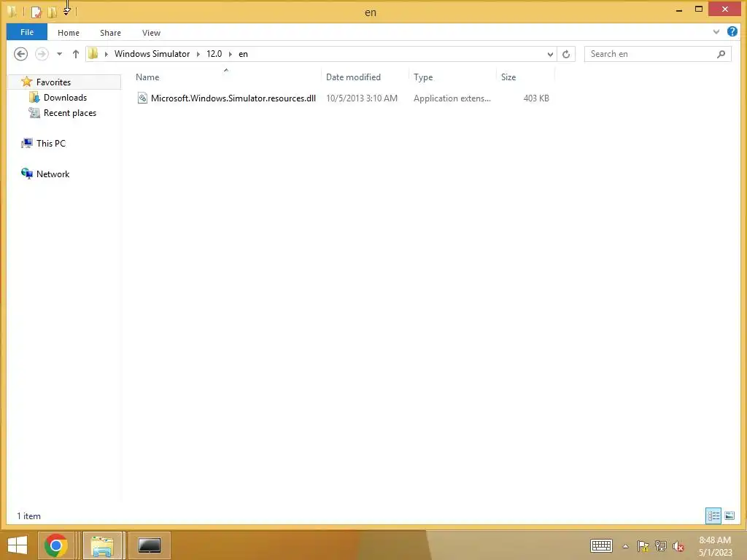Go up one folder level
The image size is (747, 560).
75,54
